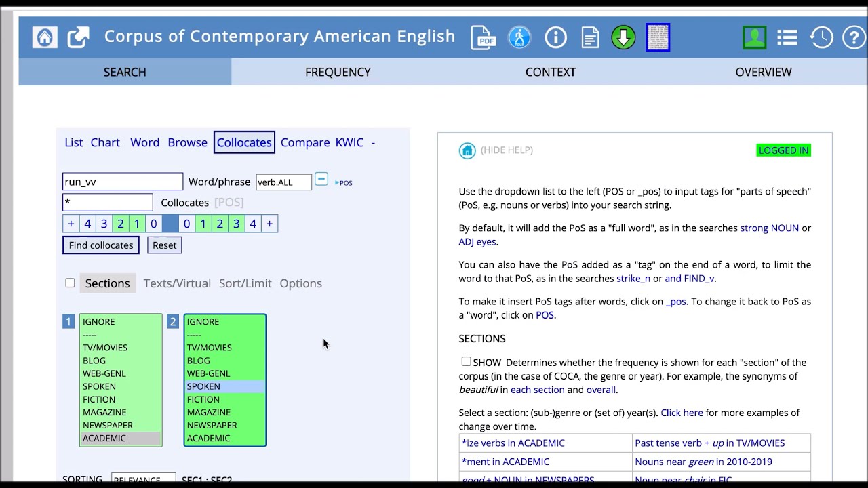Set left span to 3
Viewport: 868px width, 488px height.
pos(104,224)
